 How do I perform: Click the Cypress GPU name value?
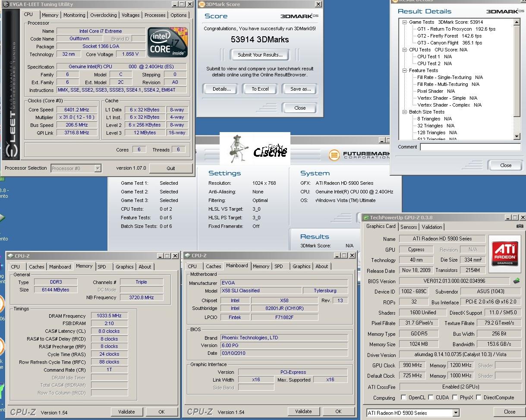click(x=416, y=249)
